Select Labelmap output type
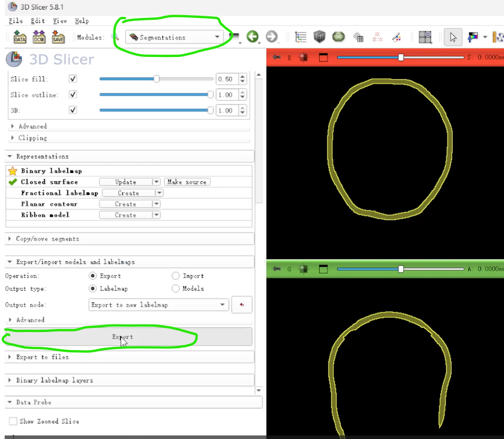504x439 pixels. click(93, 288)
